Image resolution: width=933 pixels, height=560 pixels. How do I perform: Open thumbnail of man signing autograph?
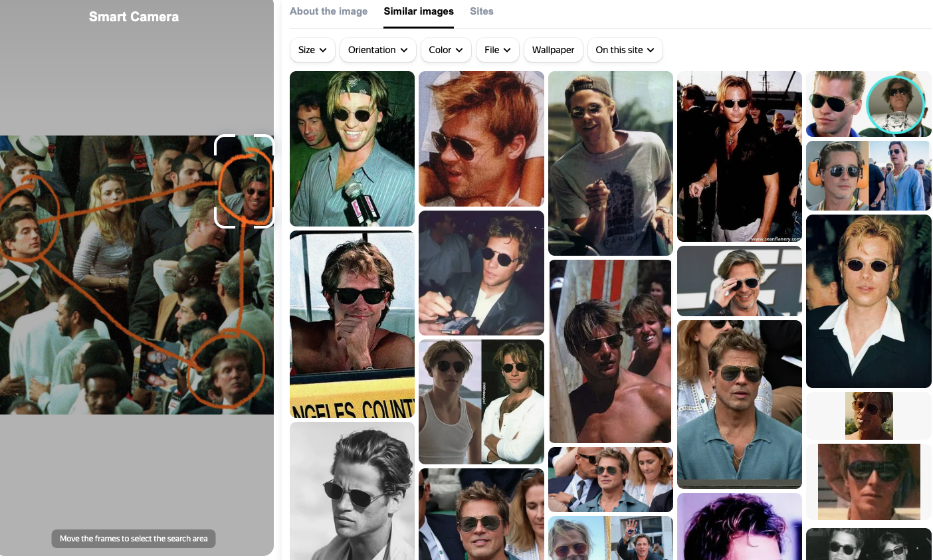[481, 273]
